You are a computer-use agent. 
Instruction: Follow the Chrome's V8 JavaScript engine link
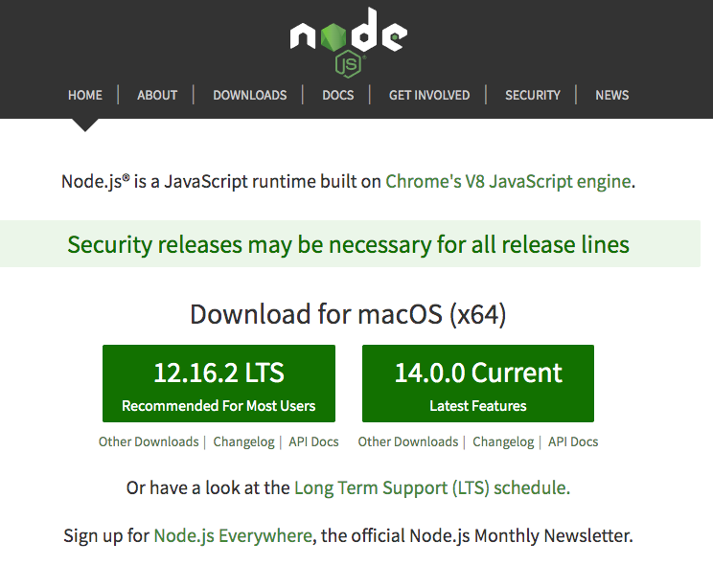tap(508, 181)
